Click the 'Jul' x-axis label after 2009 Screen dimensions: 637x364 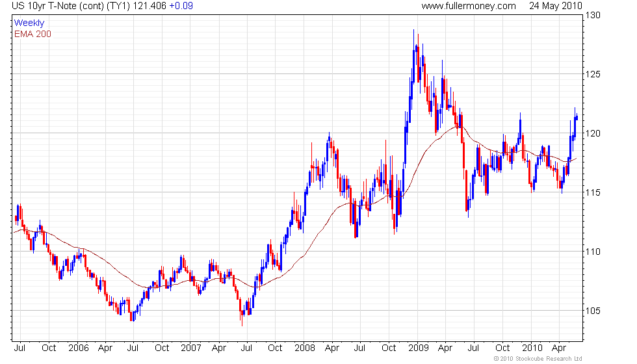coord(473,348)
